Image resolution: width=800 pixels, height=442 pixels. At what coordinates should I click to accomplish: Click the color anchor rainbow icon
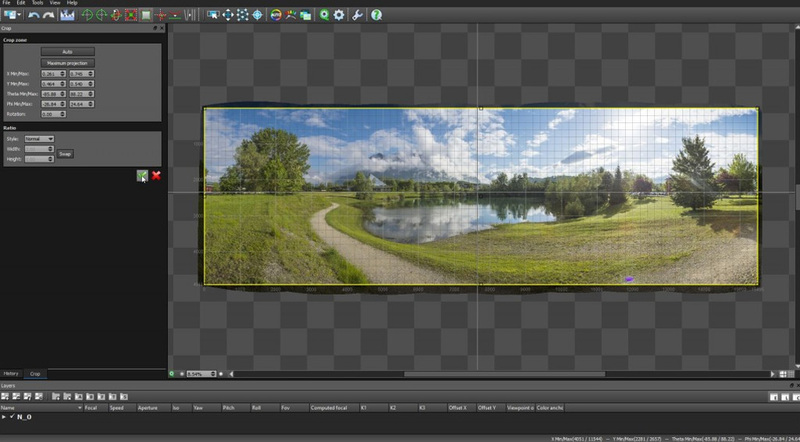click(x=291, y=15)
